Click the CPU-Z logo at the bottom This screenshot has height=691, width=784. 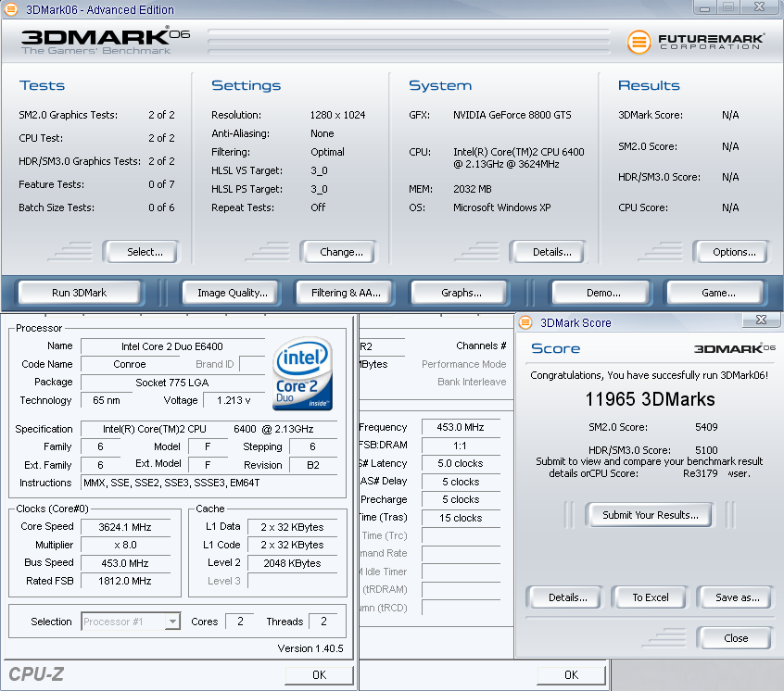click(36, 674)
